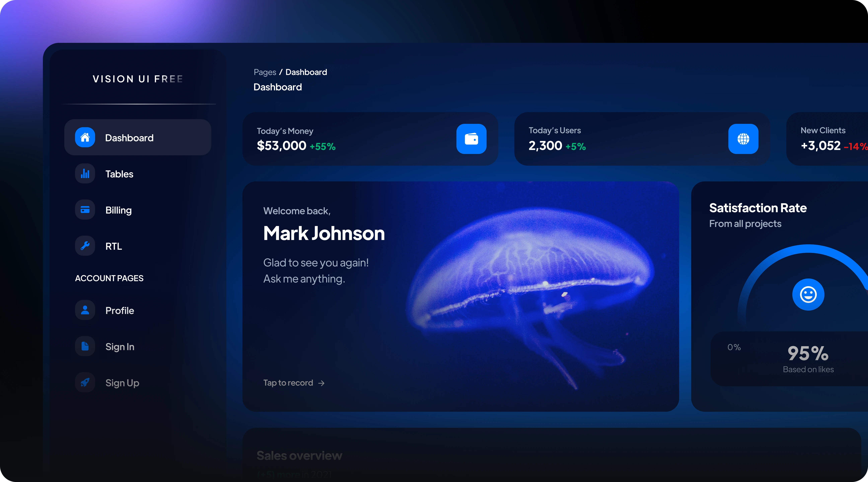
Task: Click the Dashboard page title
Action: coord(278,87)
